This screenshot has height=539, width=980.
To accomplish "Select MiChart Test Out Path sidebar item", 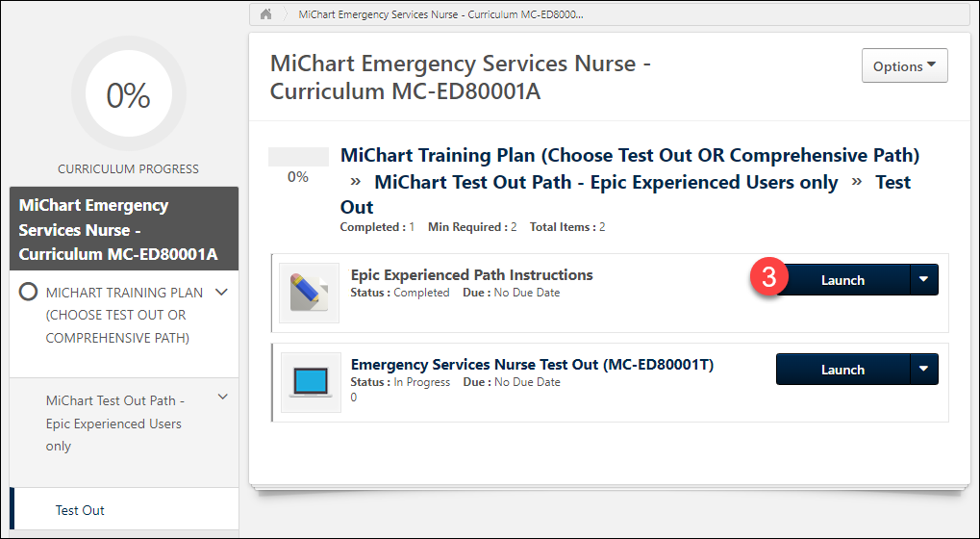I will pyautogui.click(x=113, y=423).
